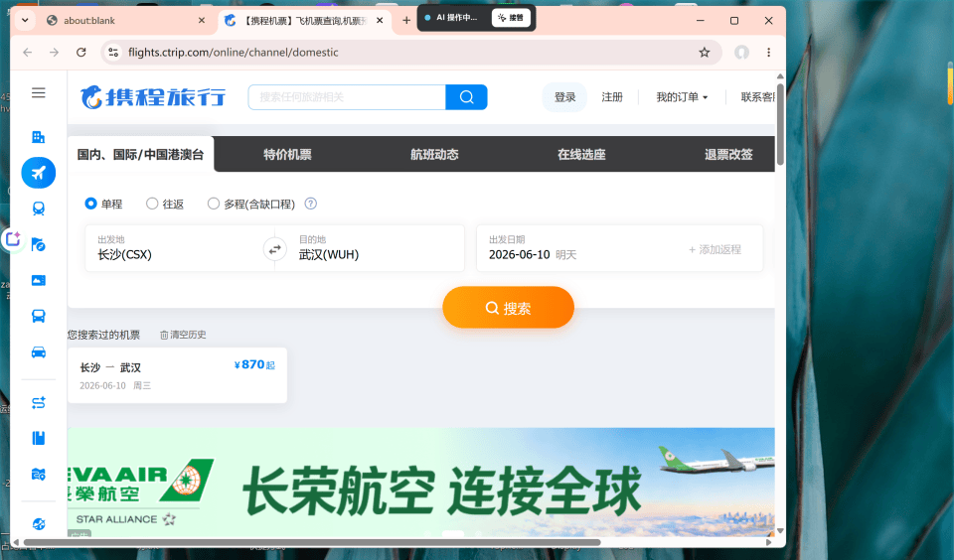Click the 联系客服 link
954x560 pixels.
757,97
